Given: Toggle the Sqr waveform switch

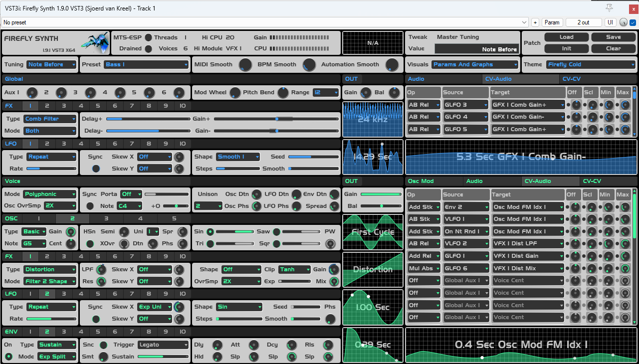Looking at the screenshot, I should click(x=276, y=244).
